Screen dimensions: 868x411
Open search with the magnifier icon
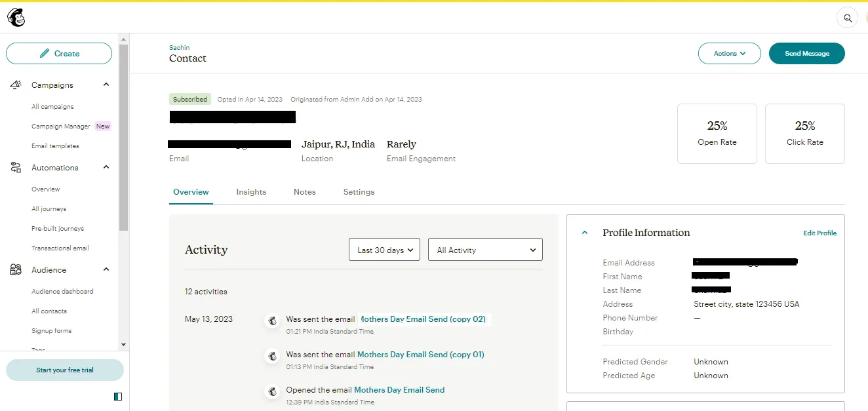pyautogui.click(x=847, y=18)
